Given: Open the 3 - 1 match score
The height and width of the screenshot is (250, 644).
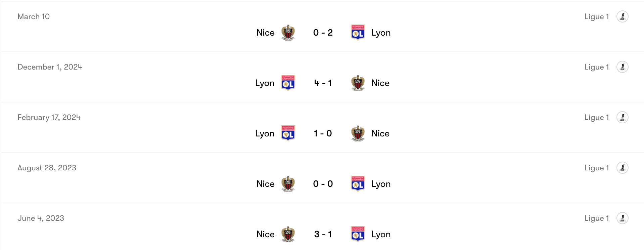Looking at the screenshot, I should pos(323,234).
